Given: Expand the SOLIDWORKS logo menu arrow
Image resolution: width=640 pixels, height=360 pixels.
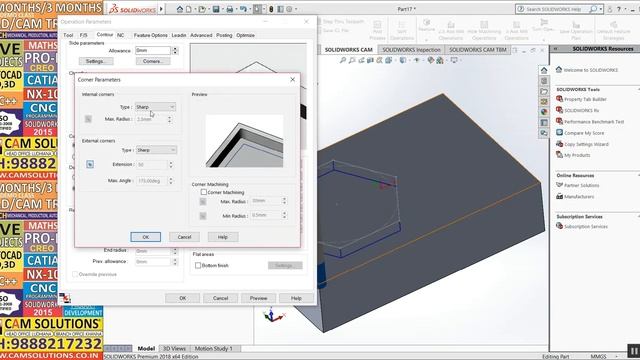Looking at the screenshot, I should (161, 9).
